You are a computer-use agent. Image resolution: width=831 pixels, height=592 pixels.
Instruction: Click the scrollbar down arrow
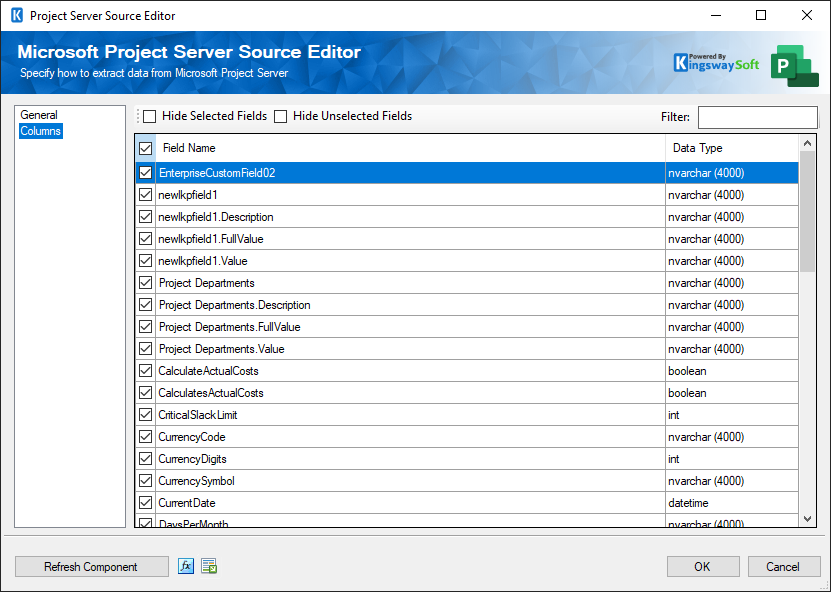tap(807, 519)
